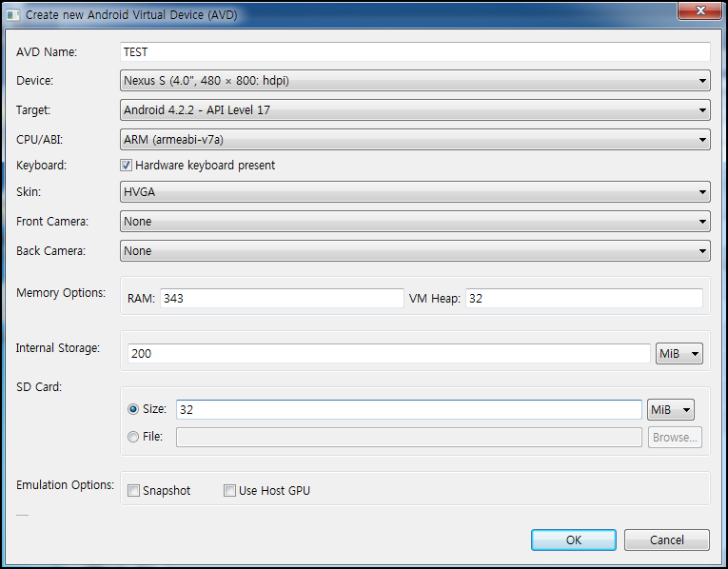Expand the Front Camera dropdown
The width and height of the screenshot is (728, 569).
tap(415, 222)
